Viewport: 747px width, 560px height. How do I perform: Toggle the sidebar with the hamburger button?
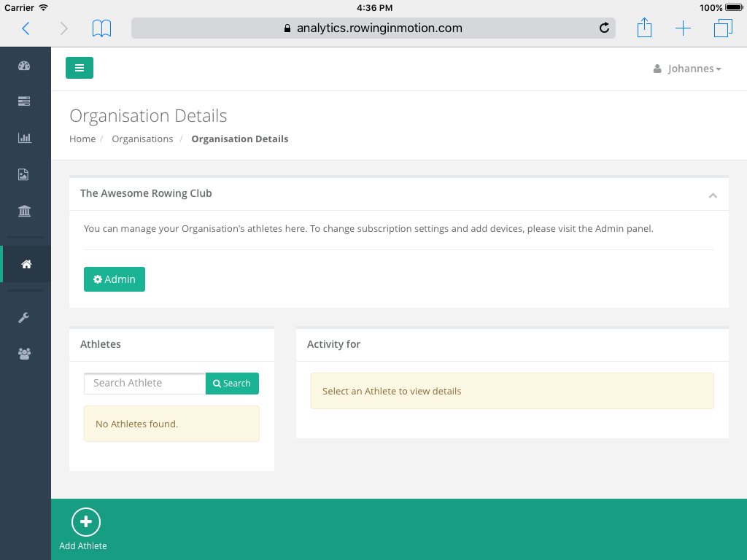click(x=80, y=68)
